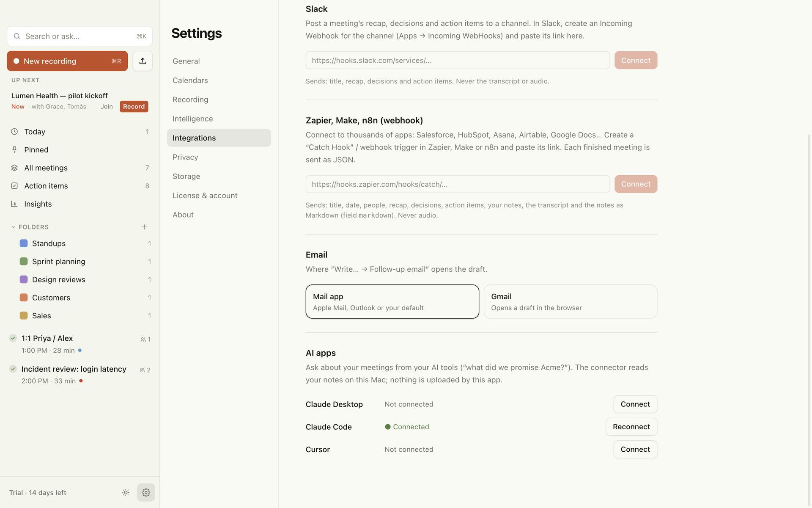Click the Insights chart icon
The width and height of the screenshot is (812, 508).
[14, 204]
